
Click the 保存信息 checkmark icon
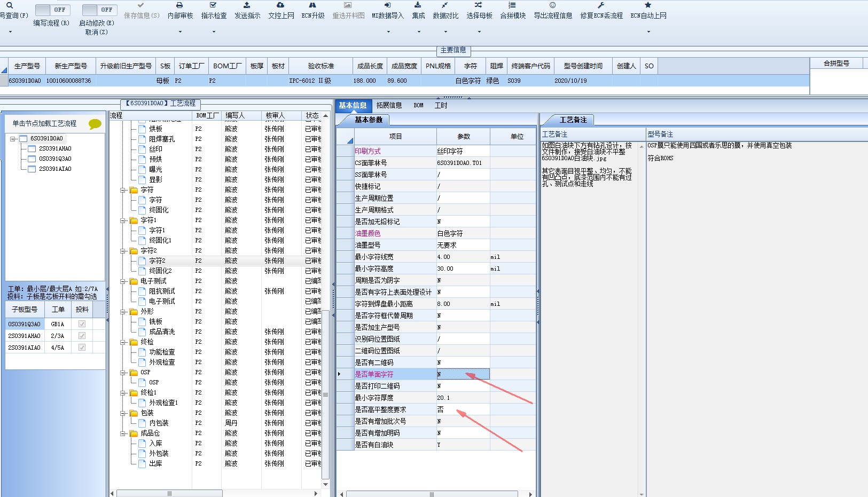point(141,5)
